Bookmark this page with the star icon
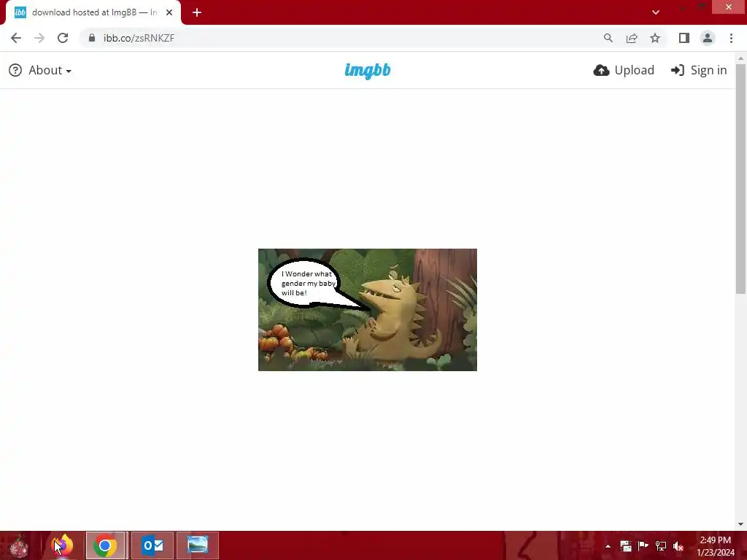Viewport: 747px width, 560px height. click(655, 38)
